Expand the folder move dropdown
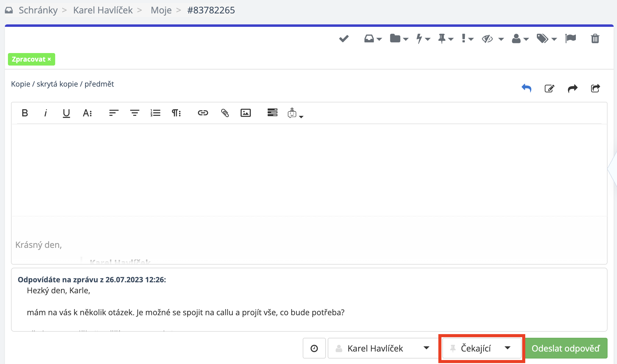This screenshot has height=364, width=617. [399, 39]
